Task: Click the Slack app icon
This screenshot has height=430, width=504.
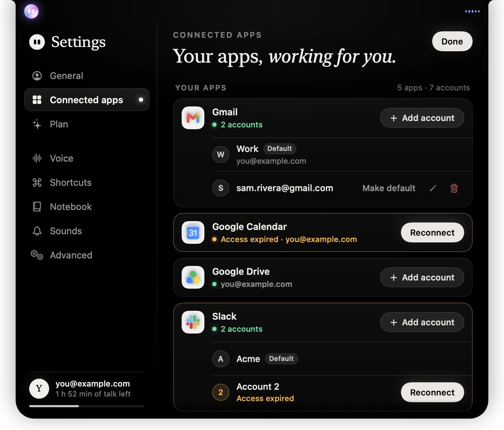Action: [x=193, y=322]
